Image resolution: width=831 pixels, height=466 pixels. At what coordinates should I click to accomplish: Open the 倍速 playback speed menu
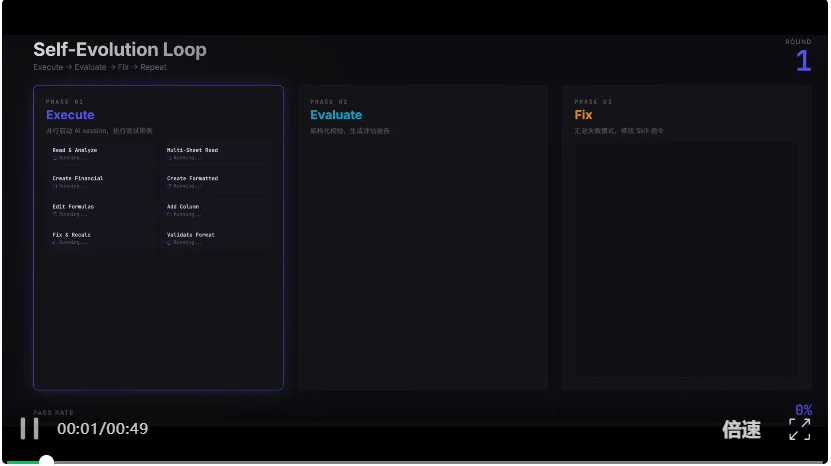tap(741, 430)
